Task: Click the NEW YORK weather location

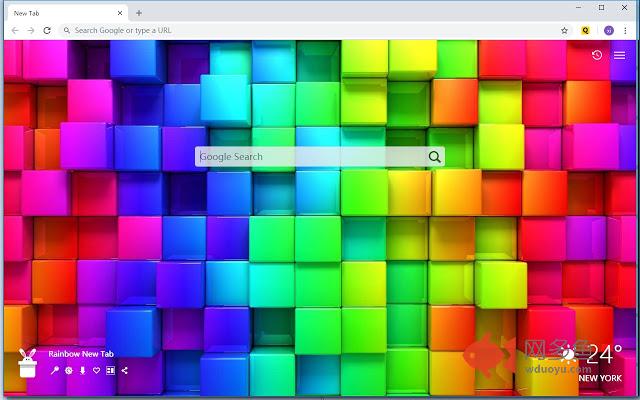Action: [x=600, y=378]
